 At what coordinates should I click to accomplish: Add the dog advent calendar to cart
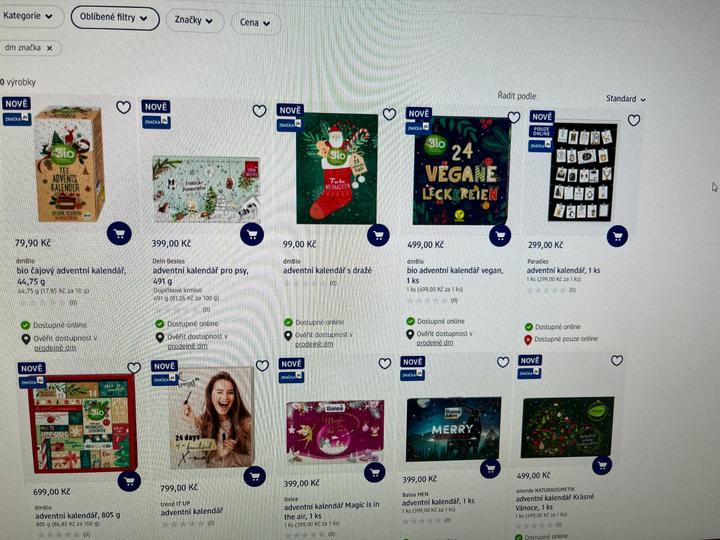[x=252, y=235]
